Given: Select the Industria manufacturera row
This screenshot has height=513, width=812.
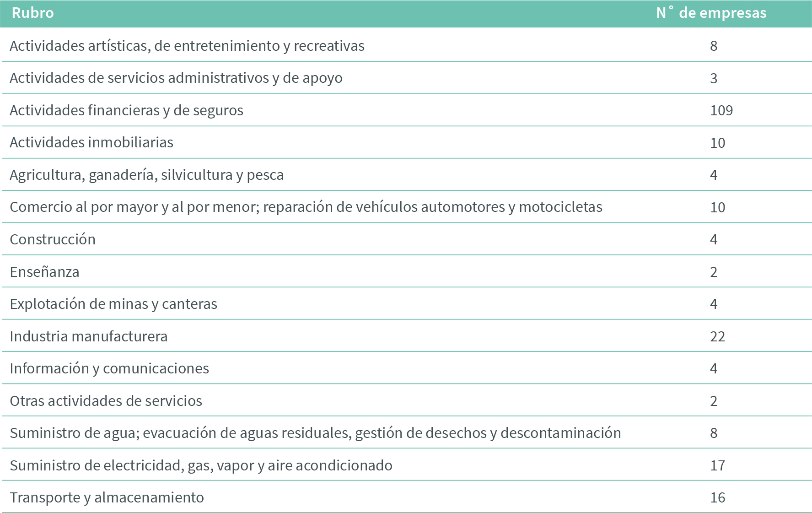Looking at the screenshot, I should [x=88, y=337].
